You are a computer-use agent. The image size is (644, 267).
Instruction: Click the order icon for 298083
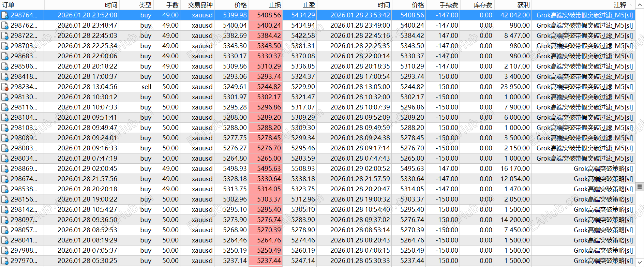5,148
